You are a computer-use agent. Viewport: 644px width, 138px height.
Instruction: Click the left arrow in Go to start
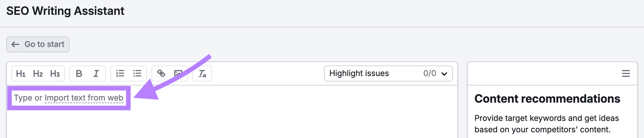15,44
